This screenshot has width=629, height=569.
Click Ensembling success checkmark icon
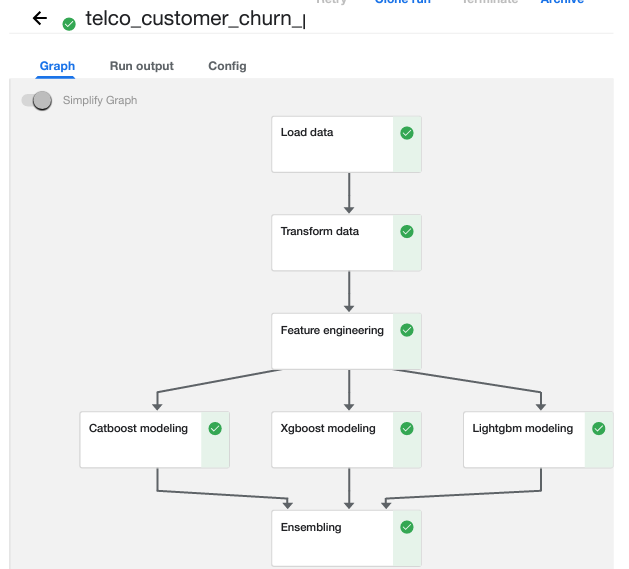coord(407,527)
